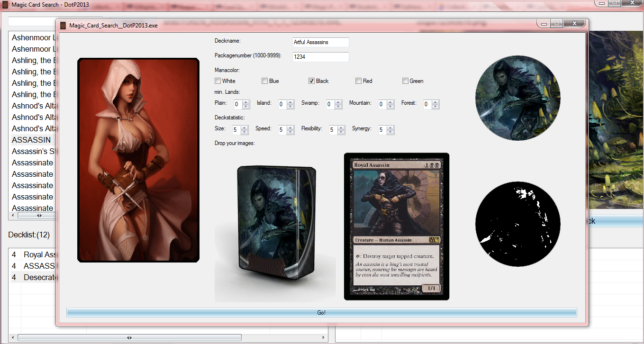This screenshot has height=344, width=644.
Task: Click the Decklist:(12) label
Action: click(29, 235)
